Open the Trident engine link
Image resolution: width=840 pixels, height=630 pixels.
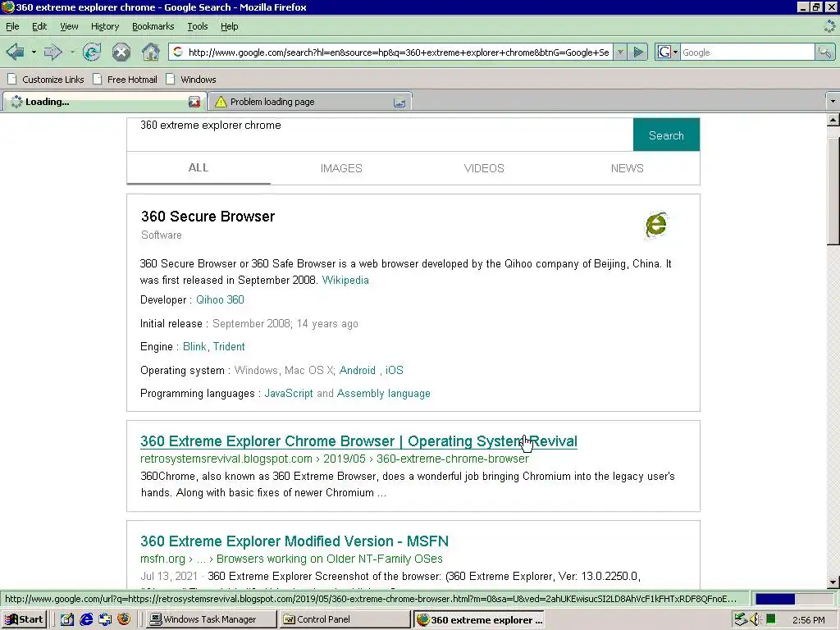pos(229,347)
